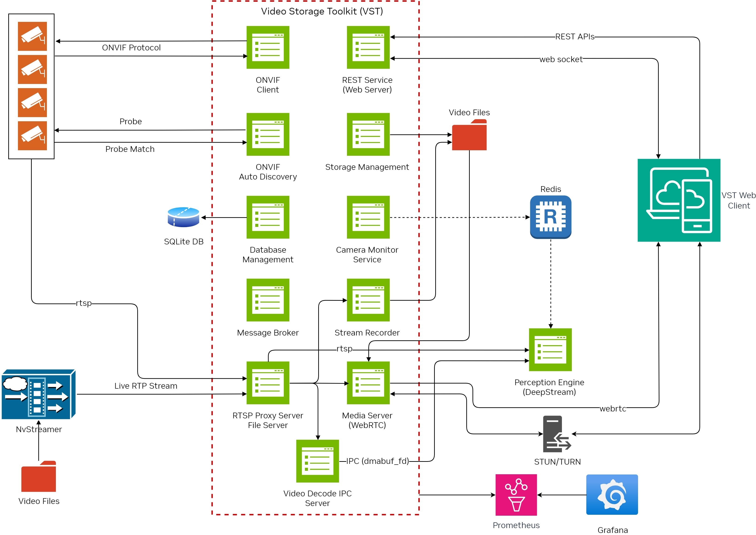Open the Storage Management component icon

368,135
